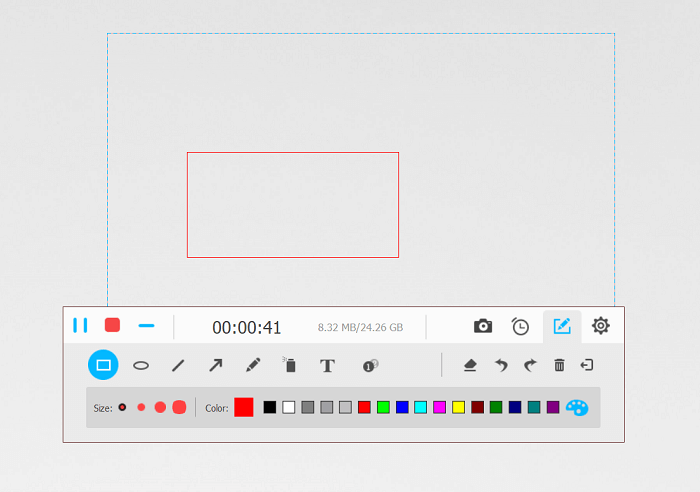The height and width of the screenshot is (492, 700).
Task: Delete all drawings with trash icon
Action: (559, 365)
